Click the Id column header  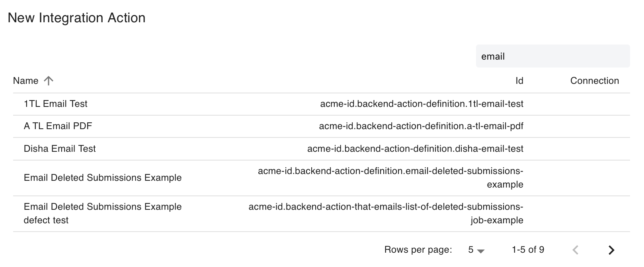(519, 81)
